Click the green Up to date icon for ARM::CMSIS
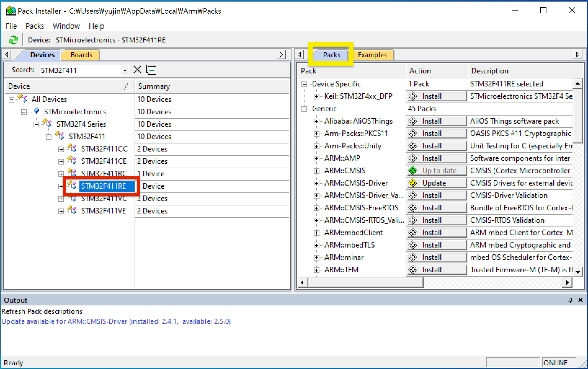 (x=413, y=171)
